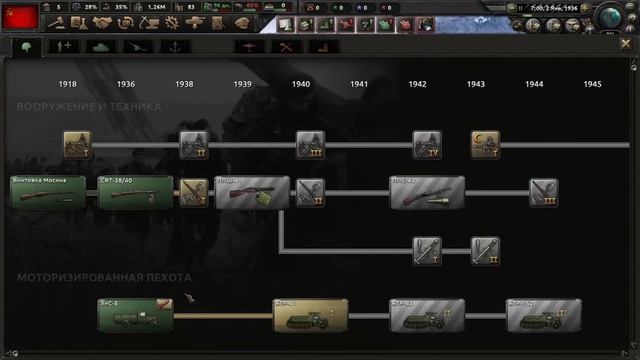Click the manpower 1.26M indicator
The height and width of the screenshot is (360, 640).
click(150, 7)
